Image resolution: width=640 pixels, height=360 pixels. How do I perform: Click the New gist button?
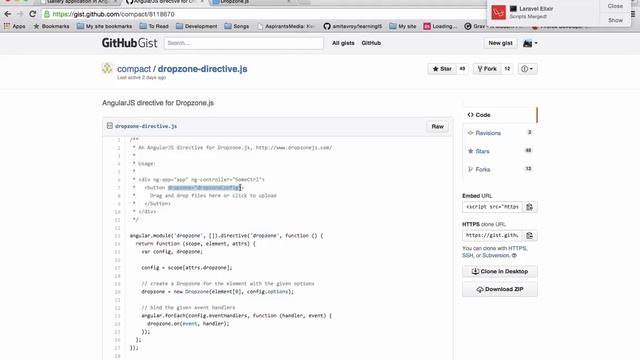coord(500,43)
